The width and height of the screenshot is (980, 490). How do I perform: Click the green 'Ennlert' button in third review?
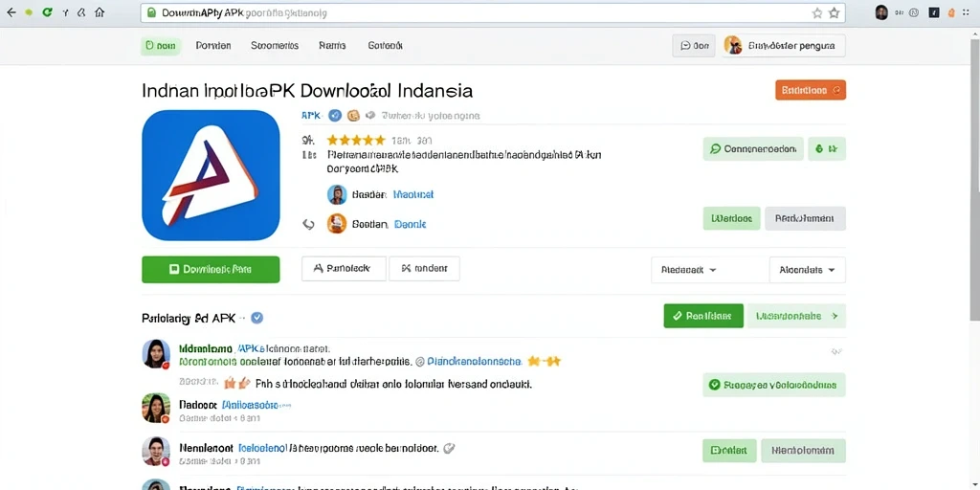pyautogui.click(x=729, y=451)
